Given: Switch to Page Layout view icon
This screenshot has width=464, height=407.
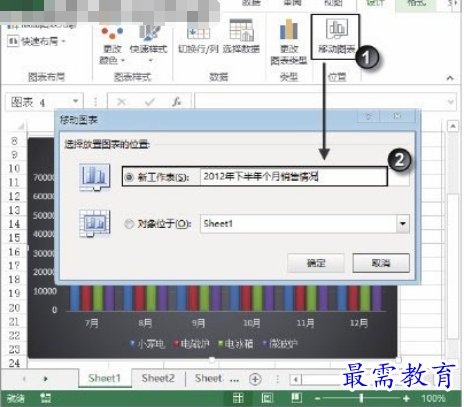Looking at the screenshot, I should coord(267,398).
